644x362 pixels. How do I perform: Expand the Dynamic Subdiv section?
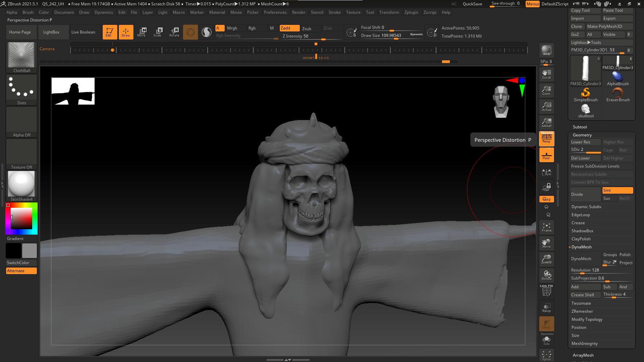pyautogui.click(x=586, y=207)
